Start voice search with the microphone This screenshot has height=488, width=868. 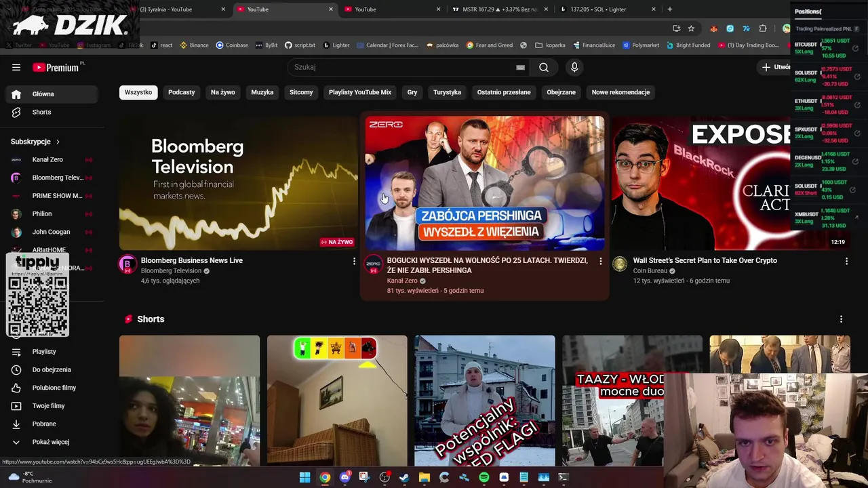tap(574, 67)
